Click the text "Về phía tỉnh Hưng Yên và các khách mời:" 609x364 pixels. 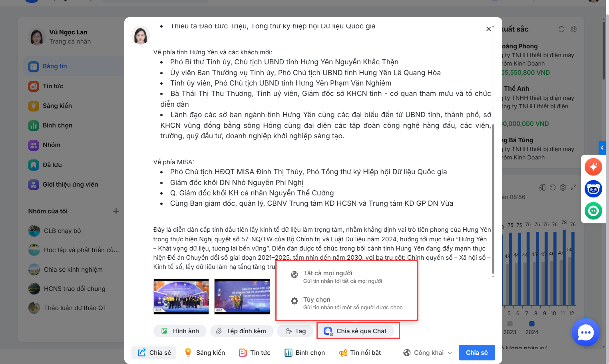coord(213,52)
